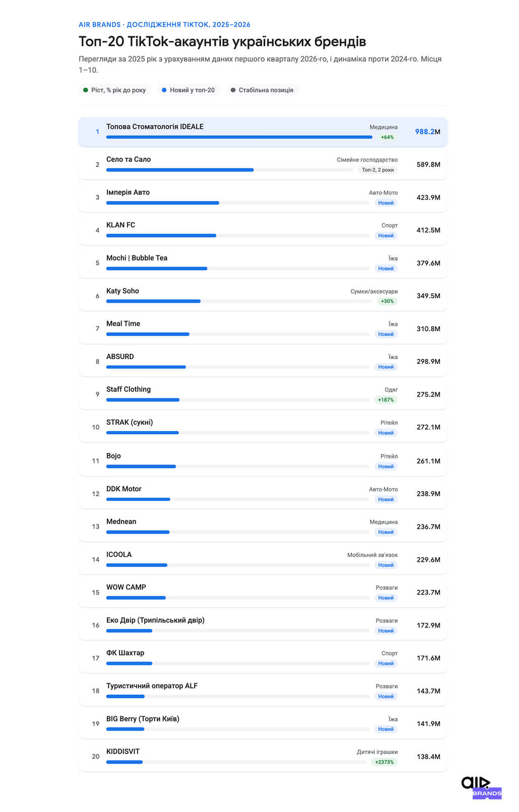Click the AIR Brands logo
The height and width of the screenshot is (812, 519).
(482, 787)
